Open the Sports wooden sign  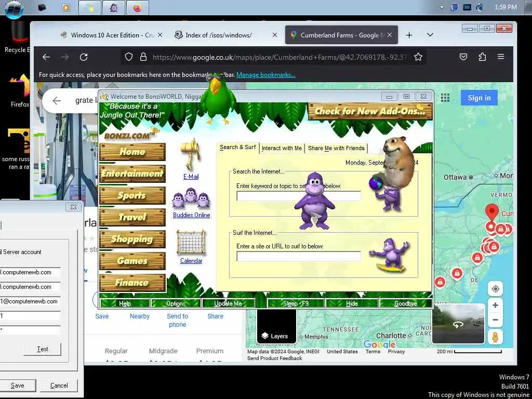tap(132, 195)
